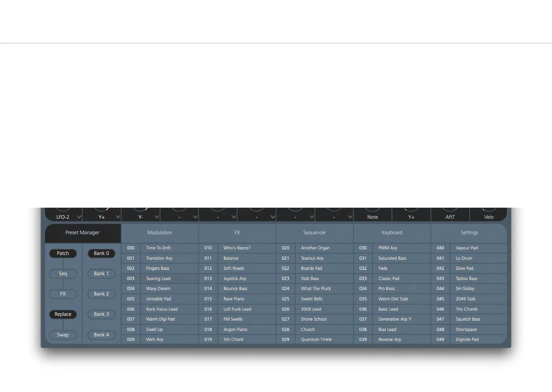Choose the Saturated Bass preset
Image resolution: width=552 pixels, height=392 pixels.
[392, 258]
